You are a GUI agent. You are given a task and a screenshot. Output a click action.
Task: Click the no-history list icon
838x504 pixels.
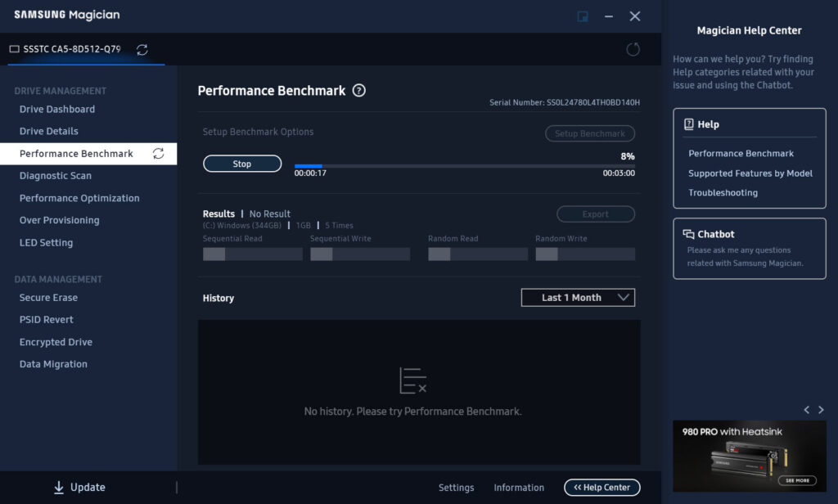pos(412,380)
